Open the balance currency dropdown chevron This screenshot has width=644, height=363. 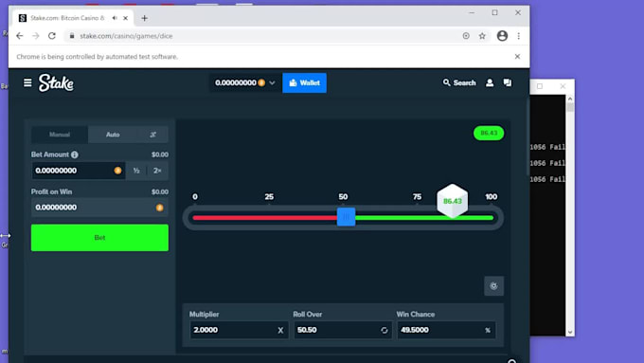point(272,83)
